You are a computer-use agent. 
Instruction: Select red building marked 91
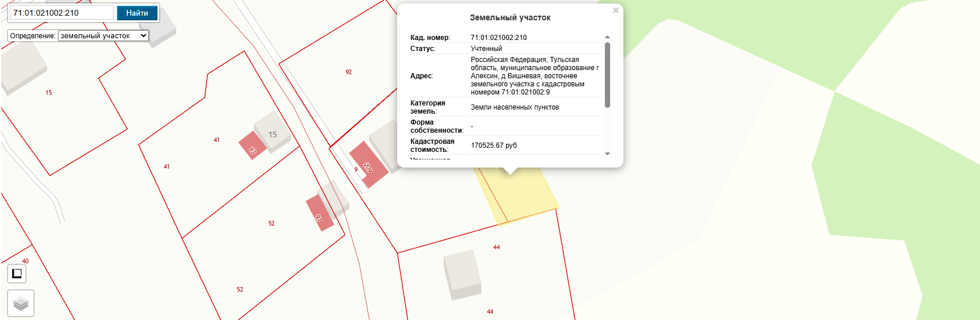click(x=320, y=213)
